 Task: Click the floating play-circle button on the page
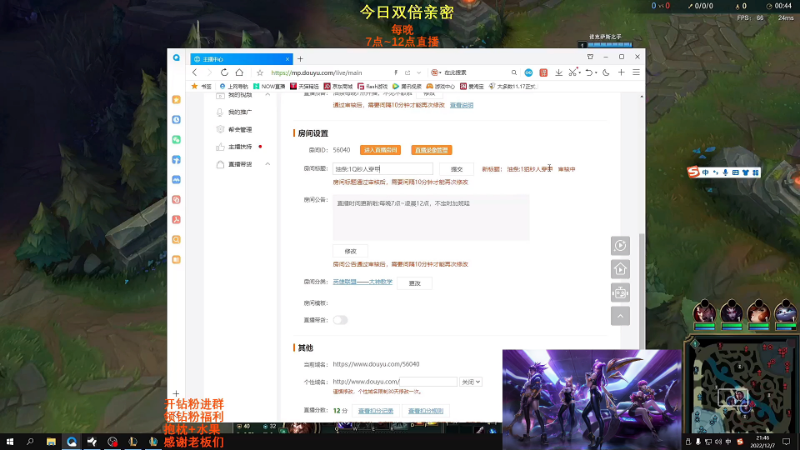[x=620, y=245]
